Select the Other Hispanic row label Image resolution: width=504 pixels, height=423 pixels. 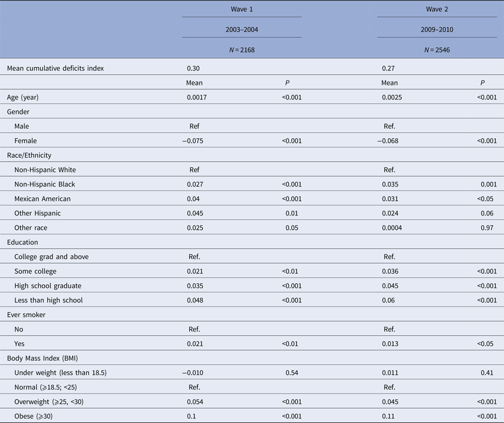(38, 213)
